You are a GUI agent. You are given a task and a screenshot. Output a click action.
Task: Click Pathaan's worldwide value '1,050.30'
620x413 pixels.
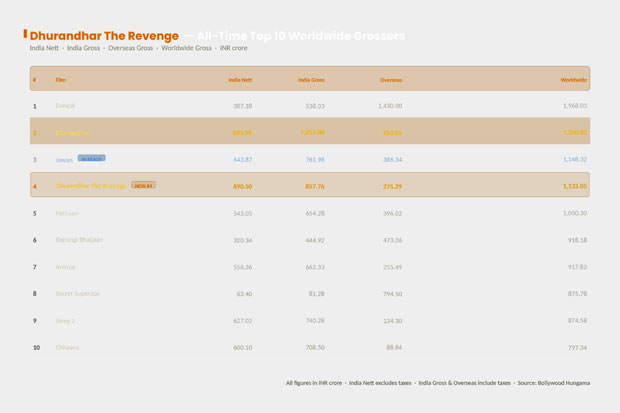pos(575,213)
